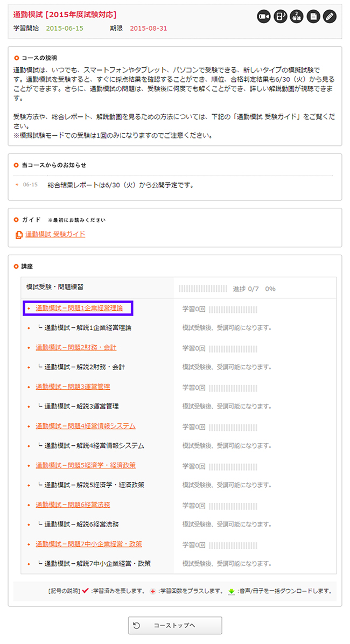Screen dimensions: 350x644
Task: Click the 06-15 announcement entry
Action: (121, 185)
